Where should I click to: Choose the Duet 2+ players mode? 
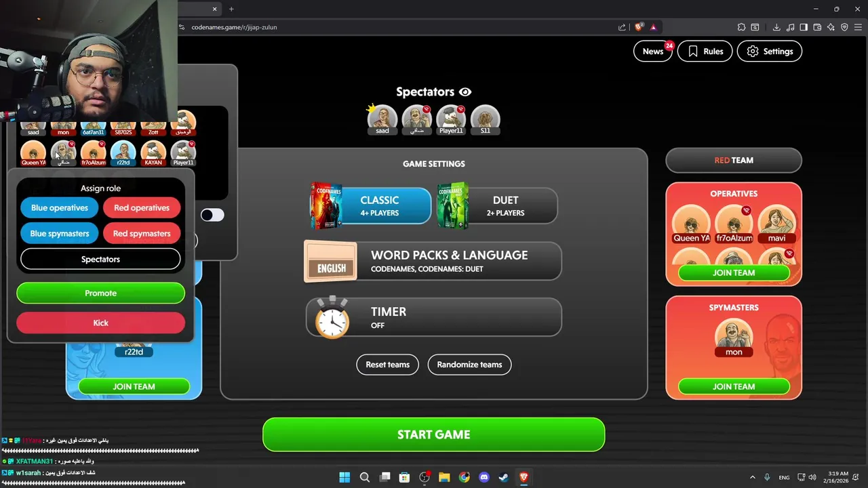pyautogui.click(x=497, y=206)
